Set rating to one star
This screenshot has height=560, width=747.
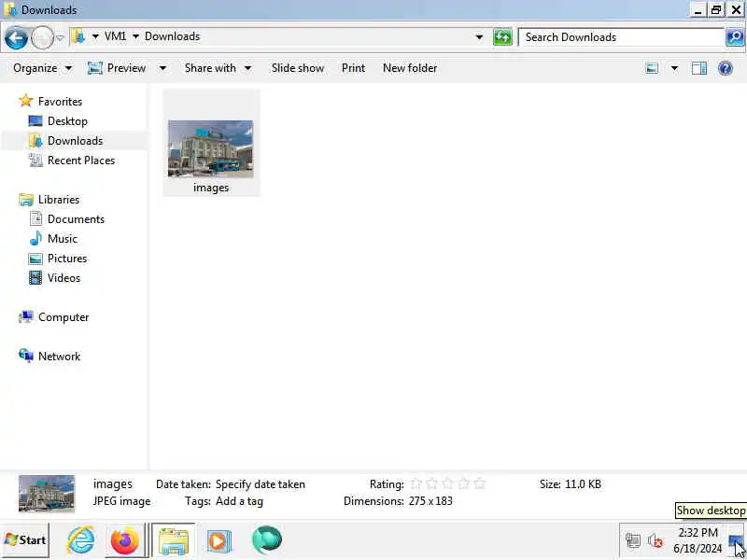pyautogui.click(x=416, y=484)
